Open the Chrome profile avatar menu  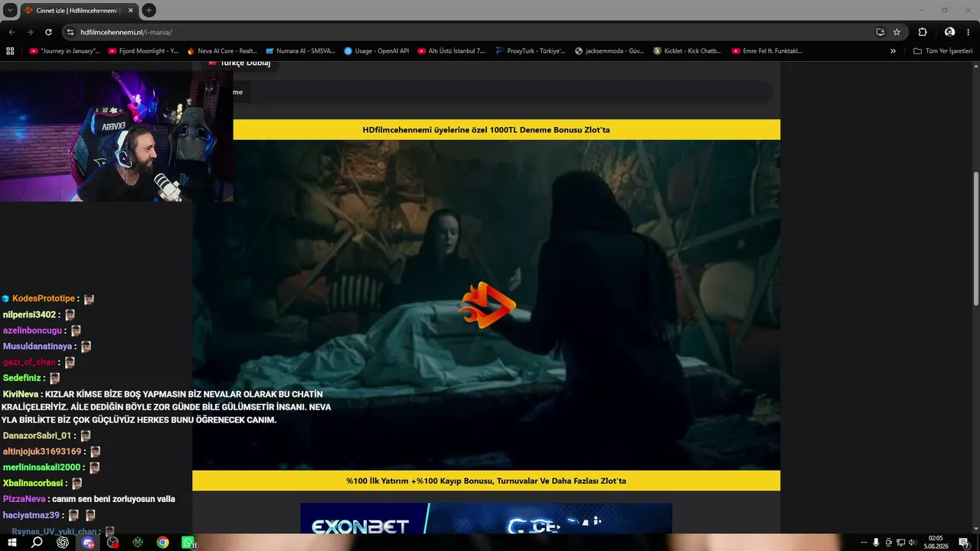point(949,32)
